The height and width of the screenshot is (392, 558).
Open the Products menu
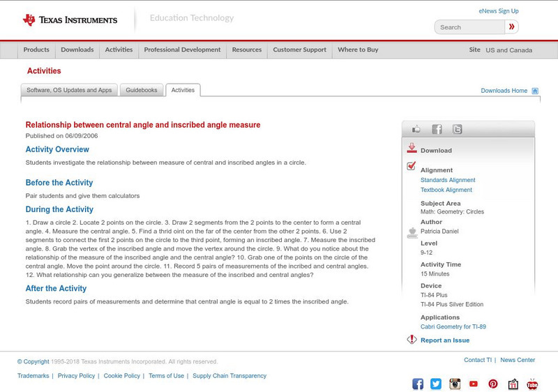[36, 50]
